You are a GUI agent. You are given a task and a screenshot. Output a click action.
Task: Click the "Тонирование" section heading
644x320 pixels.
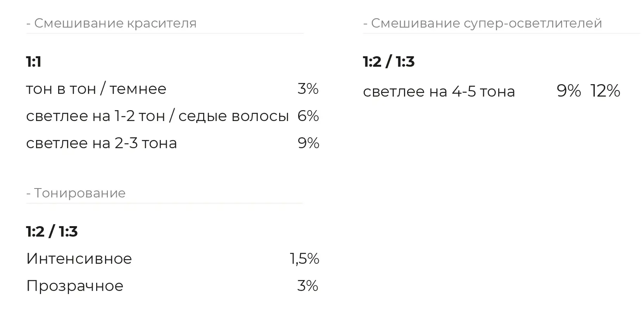point(76,193)
